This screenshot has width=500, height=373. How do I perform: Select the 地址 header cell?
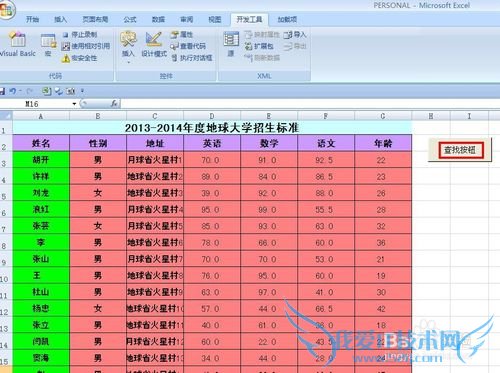pyautogui.click(x=155, y=143)
